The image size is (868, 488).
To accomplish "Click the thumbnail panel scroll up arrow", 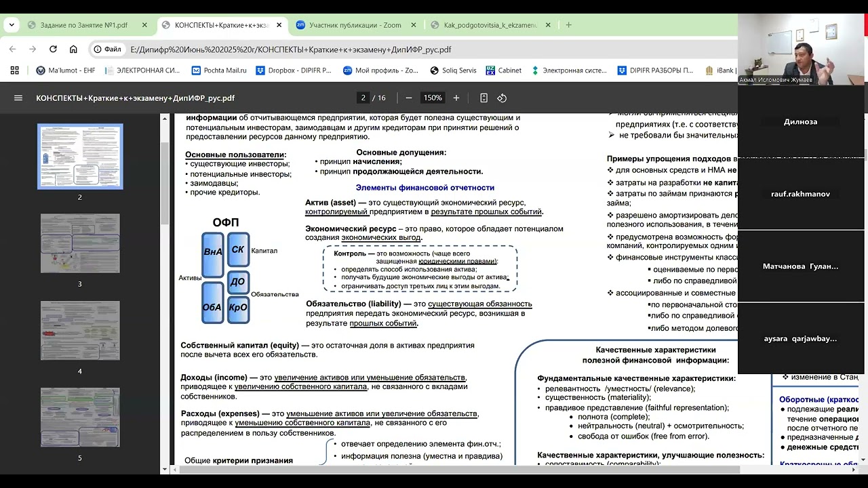I will 164,119.
